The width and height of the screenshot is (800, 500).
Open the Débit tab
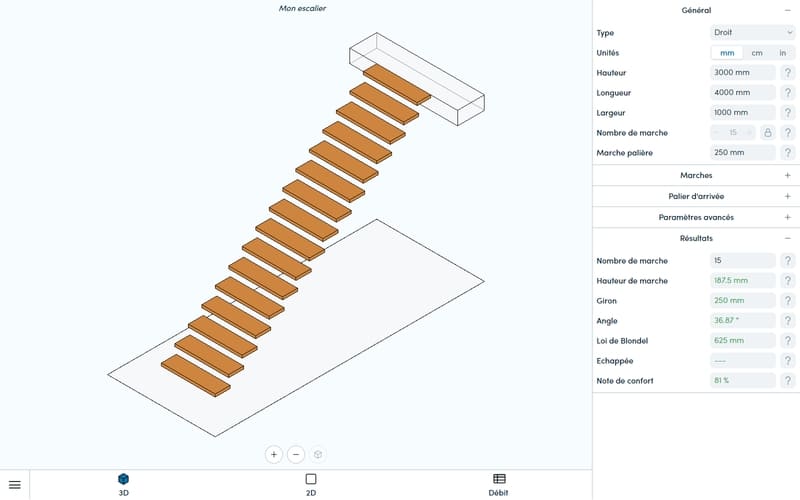(x=498, y=485)
